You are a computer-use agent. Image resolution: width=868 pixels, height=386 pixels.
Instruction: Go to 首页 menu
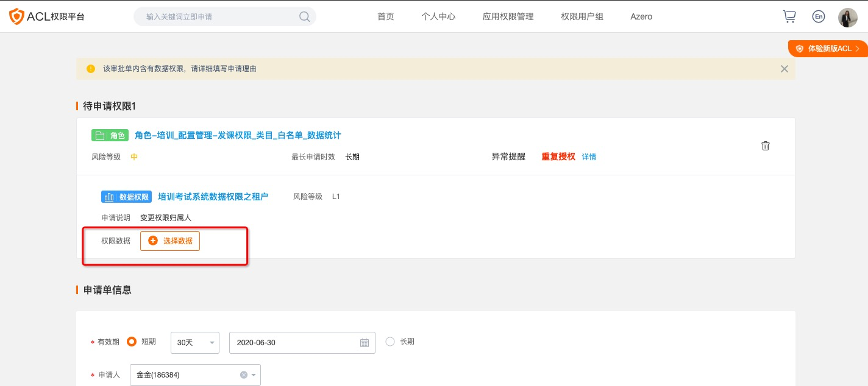coord(386,16)
